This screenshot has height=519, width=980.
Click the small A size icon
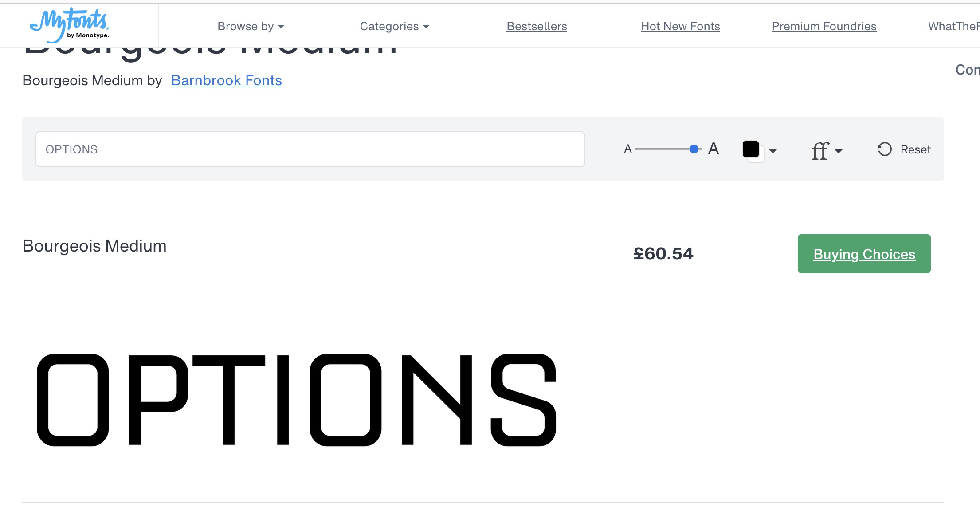tap(627, 149)
